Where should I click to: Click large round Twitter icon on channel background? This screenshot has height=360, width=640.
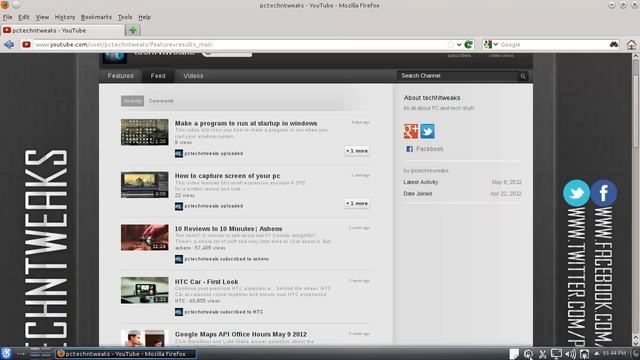point(576,193)
